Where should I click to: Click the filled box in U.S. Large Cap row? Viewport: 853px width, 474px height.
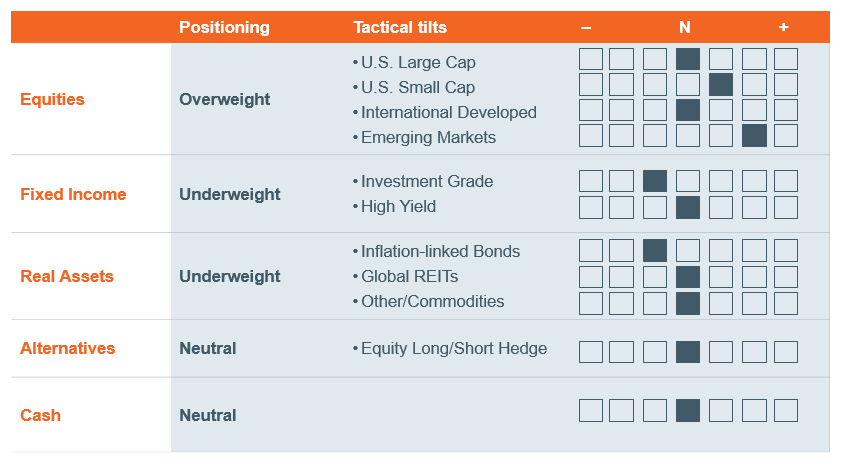[688, 59]
